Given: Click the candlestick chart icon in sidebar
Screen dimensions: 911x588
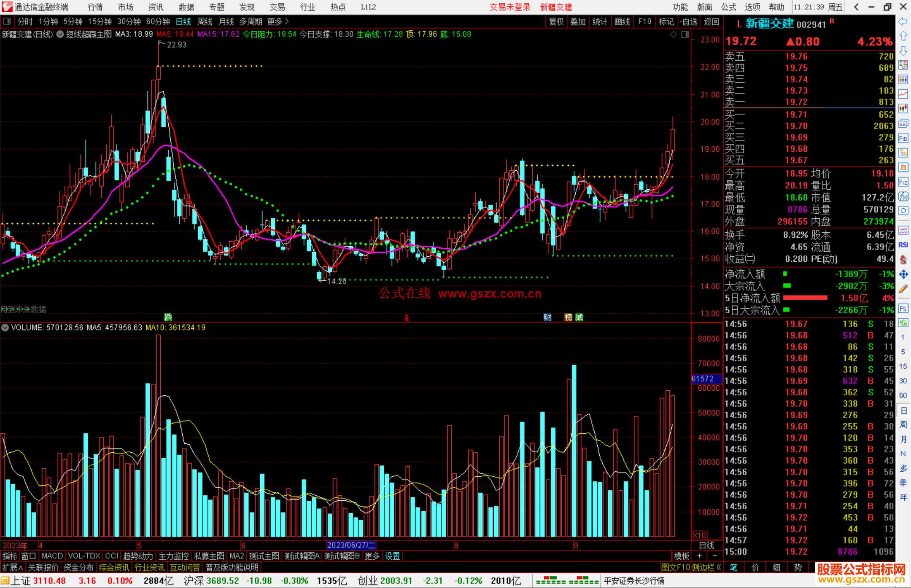Looking at the screenshot, I should [x=903, y=109].
